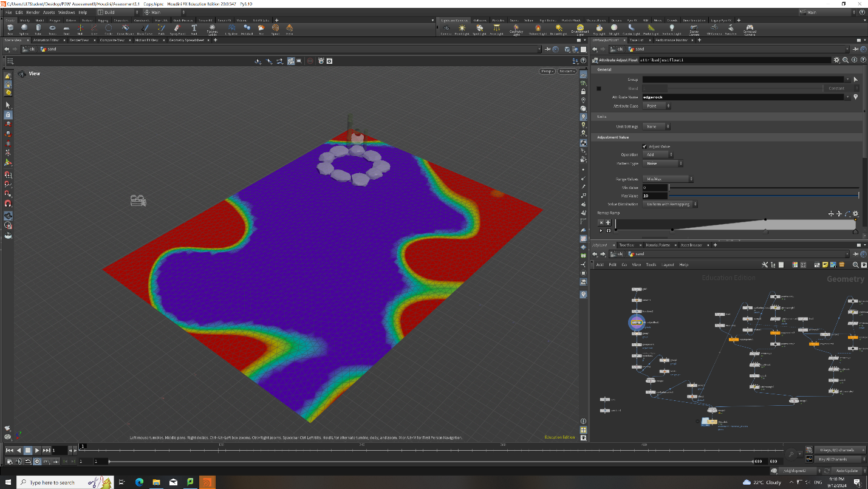Choose the Font tool in Create shelf

tap(194, 29)
